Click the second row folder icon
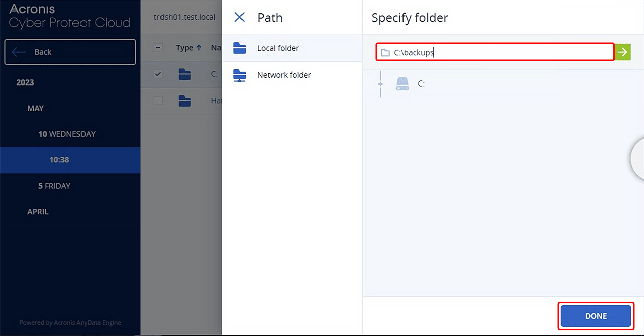The image size is (644, 336). (x=185, y=101)
